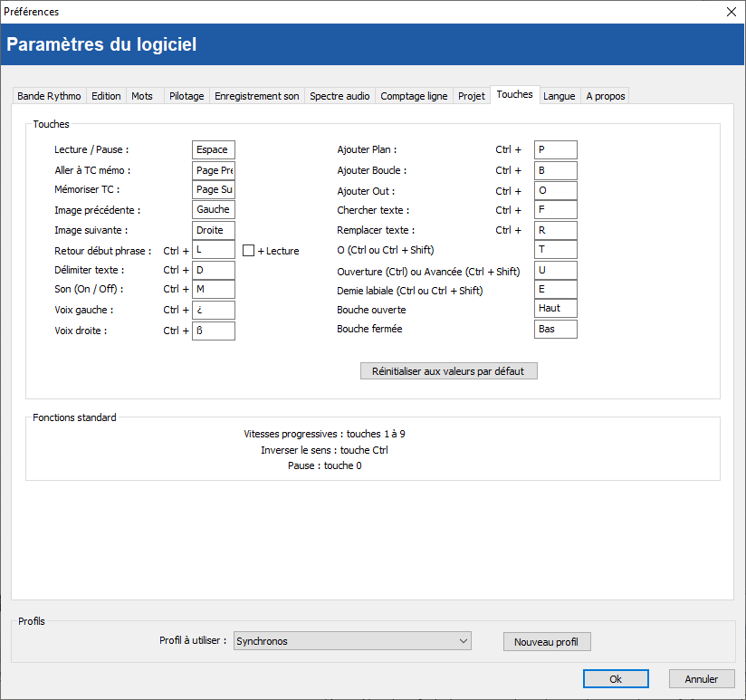Image resolution: width=746 pixels, height=700 pixels.
Task: Click the Image suivante key field
Action: pyautogui.click(x=214, y=231)
